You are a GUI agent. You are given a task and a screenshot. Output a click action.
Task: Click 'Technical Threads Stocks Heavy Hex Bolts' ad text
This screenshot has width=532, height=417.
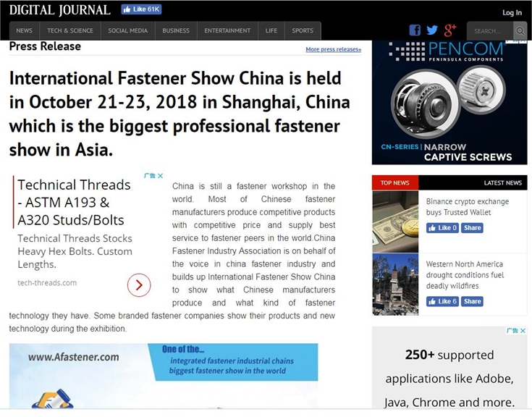[75, 251]
